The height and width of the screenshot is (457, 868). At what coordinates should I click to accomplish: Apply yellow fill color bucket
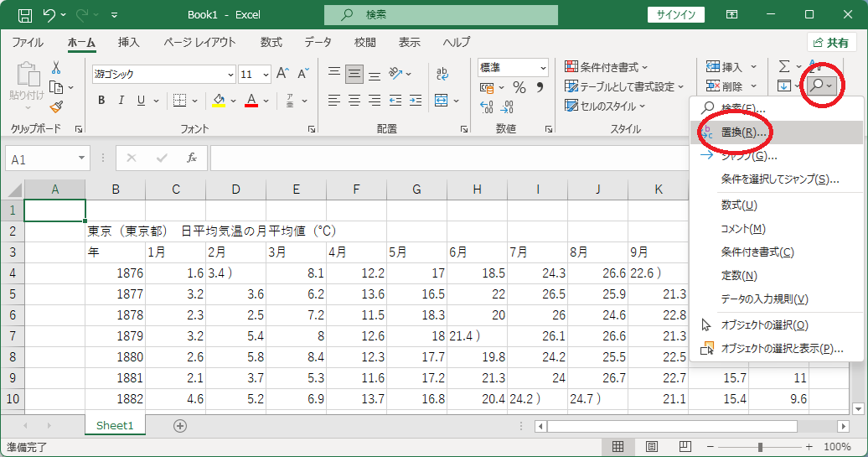[219, 101]
